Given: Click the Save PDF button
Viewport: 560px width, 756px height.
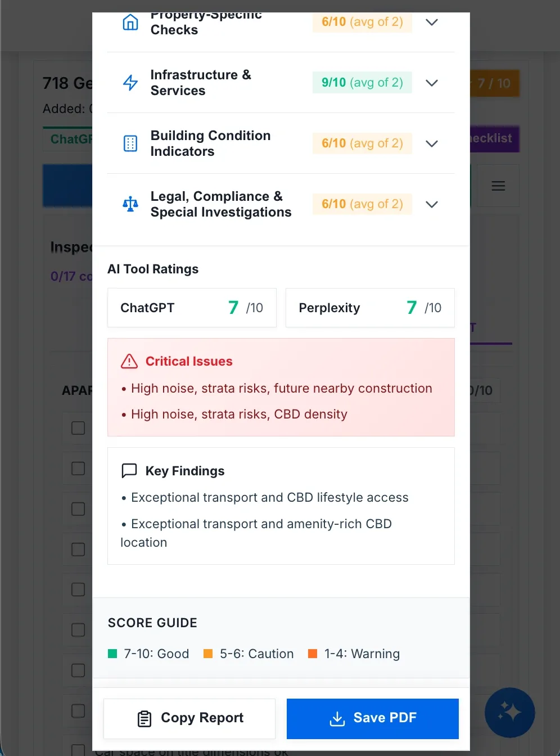Looking at the screenshot, I should click(373, 718).
